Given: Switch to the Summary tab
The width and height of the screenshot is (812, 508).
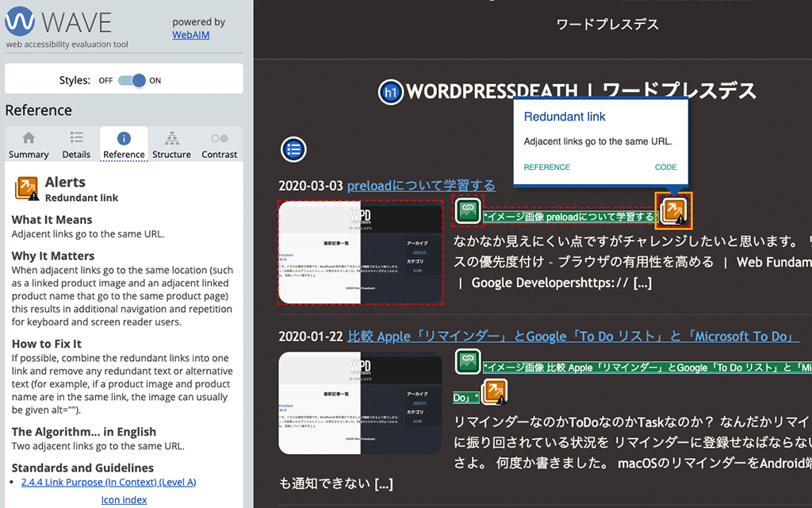Looking at the screenshot, I should coord(29,144).
